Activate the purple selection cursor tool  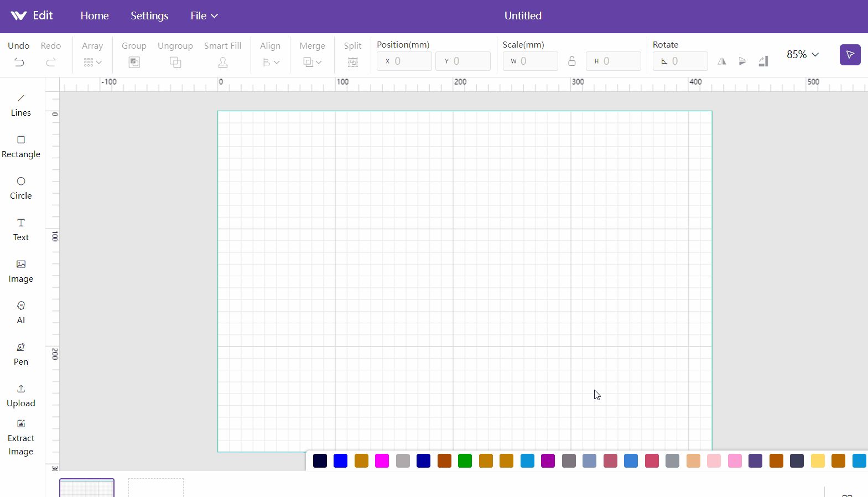click(x=850, y=55)
